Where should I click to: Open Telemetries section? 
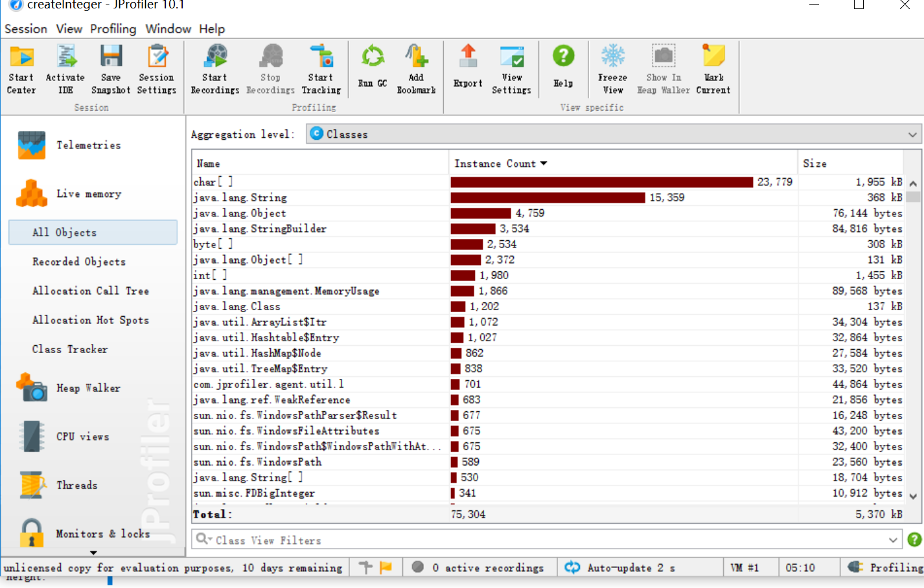[x=70, y=145]
